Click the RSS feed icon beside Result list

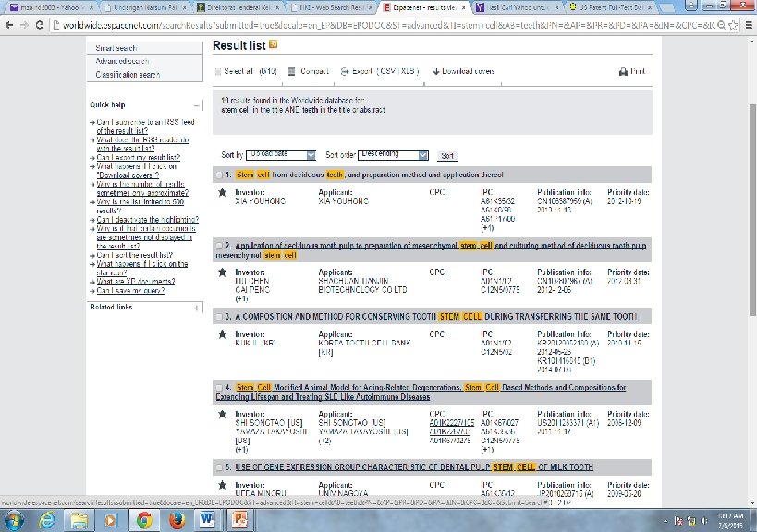click(274, 45)
